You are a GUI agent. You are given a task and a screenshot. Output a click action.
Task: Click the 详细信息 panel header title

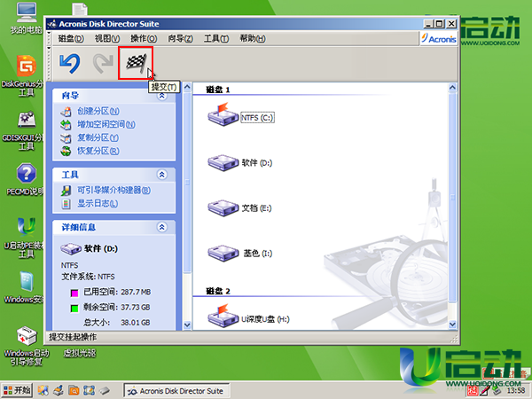tap(78, 227)
